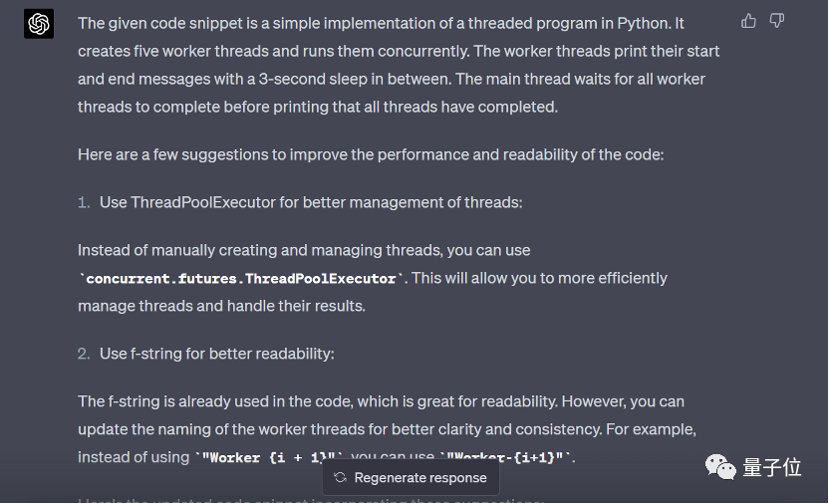This screenshot has height=504, width=829.
Task: Click the "Instead of manually creating" paragraph line
Action: [304, 250]
